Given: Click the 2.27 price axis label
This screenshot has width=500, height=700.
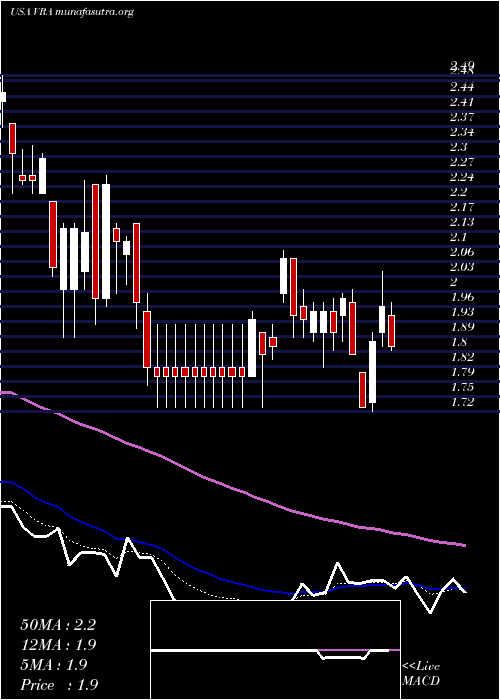Looking at the screenshot, I should (462, 162).
